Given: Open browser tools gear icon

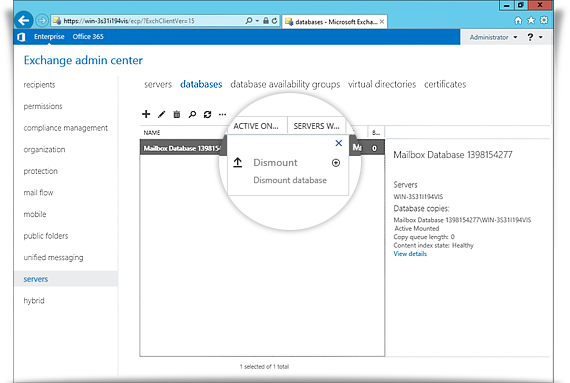Looking at the screenshot, I should pos(544,20).
